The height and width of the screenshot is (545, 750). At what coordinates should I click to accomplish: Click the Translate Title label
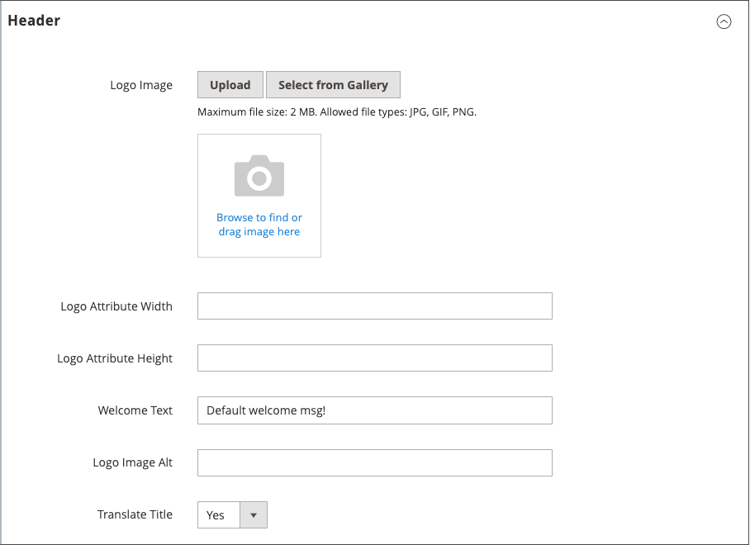coord(135,514)
